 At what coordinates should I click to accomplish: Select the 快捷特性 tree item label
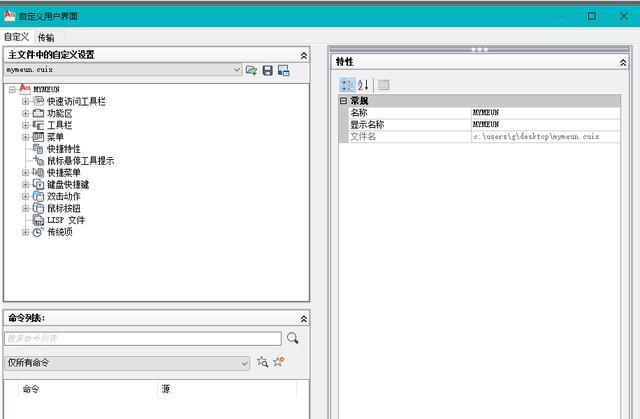pyautogui.click(x=63, y=149)
